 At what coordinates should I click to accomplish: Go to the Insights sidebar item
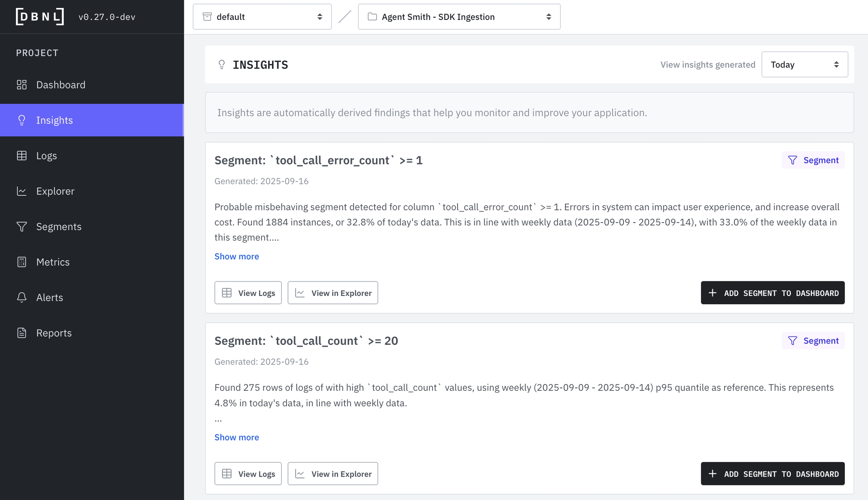tap(54, 120)
